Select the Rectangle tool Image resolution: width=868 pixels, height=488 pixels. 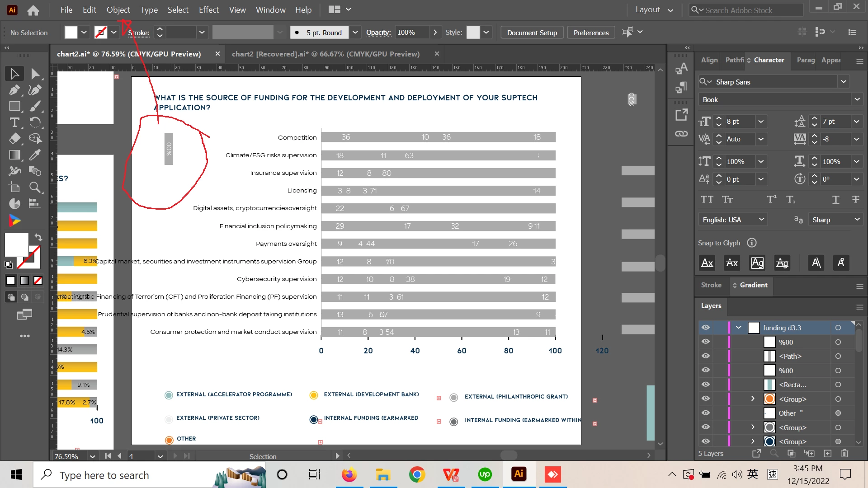(x=14, y=106)
